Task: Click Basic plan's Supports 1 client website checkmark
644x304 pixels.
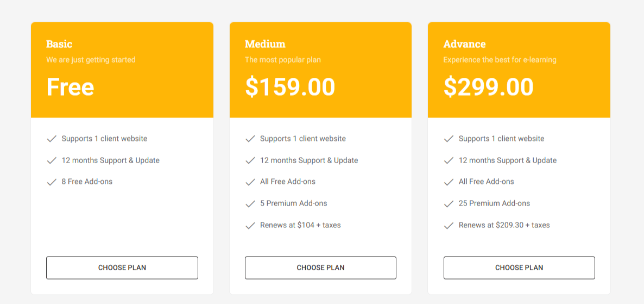Action: pos(52,139)
